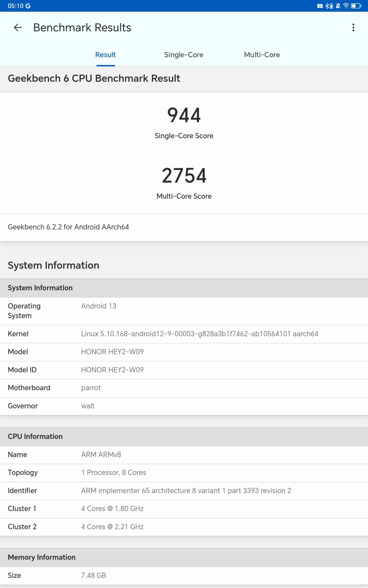Tap the Operating System Android 13 row
The width and height of the screenshot is (368, 588).
(184, 311)
